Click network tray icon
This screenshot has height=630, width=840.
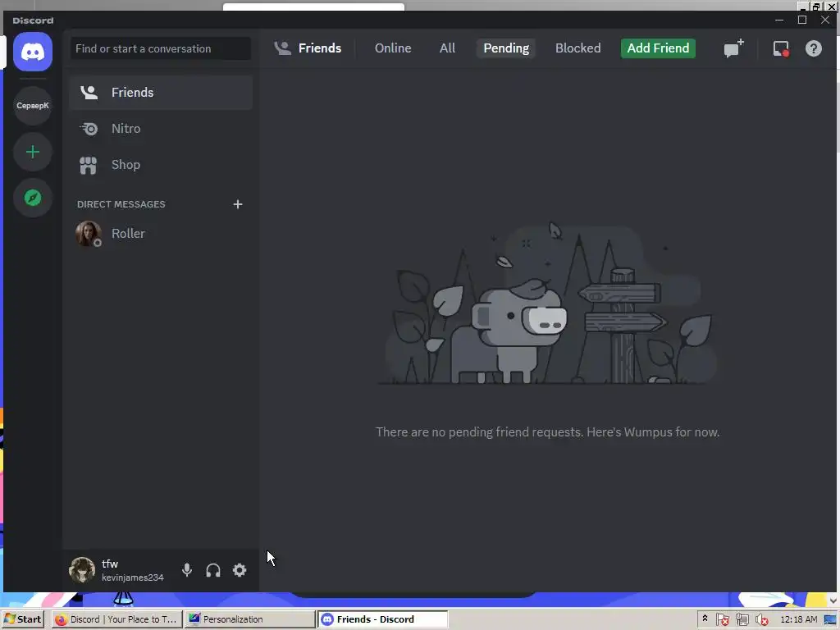coord(742,620)
